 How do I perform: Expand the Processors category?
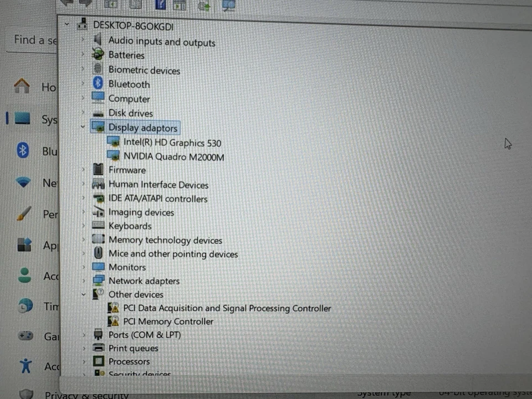tap(83, 361)
